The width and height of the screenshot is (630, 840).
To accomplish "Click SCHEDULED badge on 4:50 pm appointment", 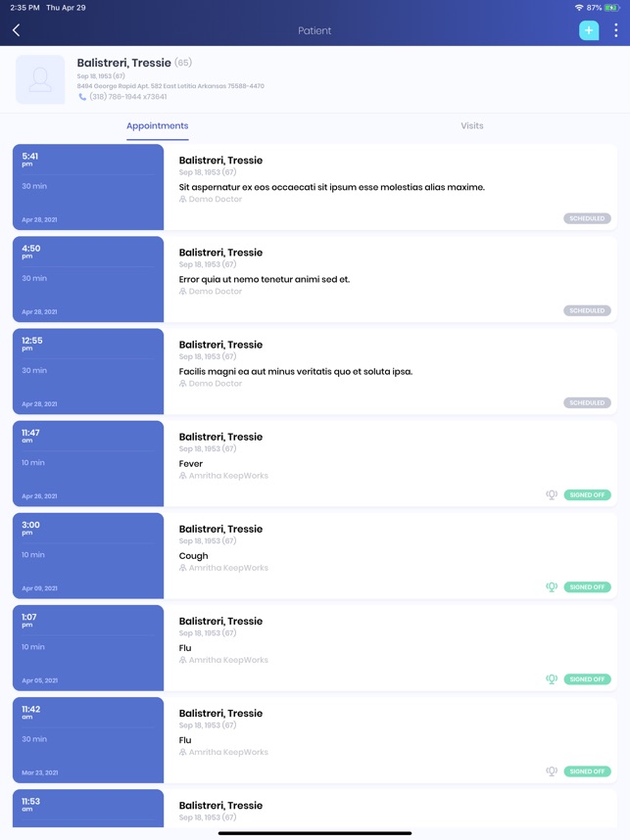I will point(587,310).
